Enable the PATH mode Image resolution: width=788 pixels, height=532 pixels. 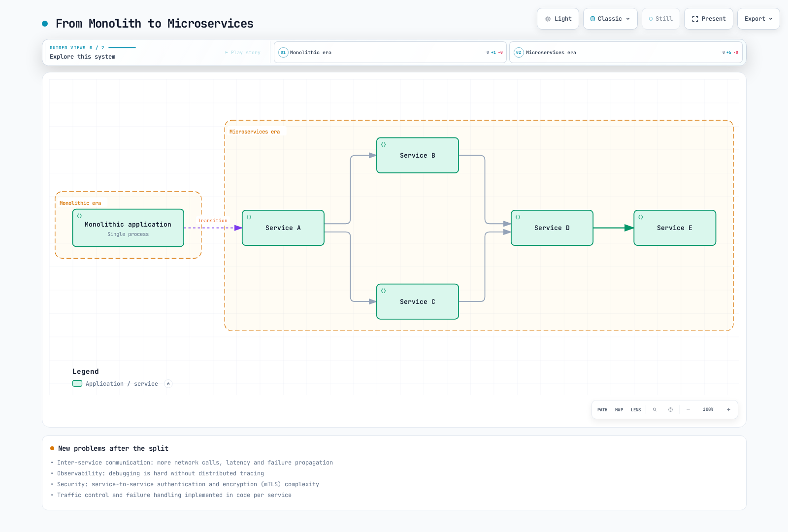click(602, 409)
